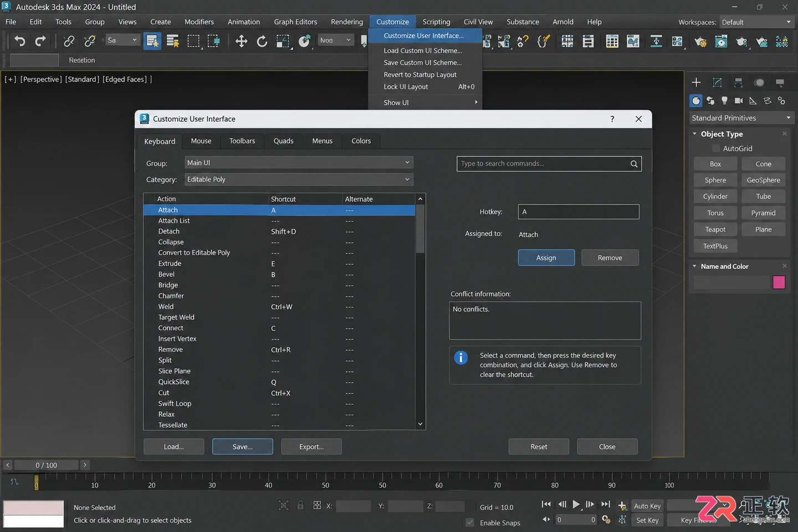Choose the Select and Rotate tool
The width and height of the screenshot is (798, 532).
[x=262, y=41]
